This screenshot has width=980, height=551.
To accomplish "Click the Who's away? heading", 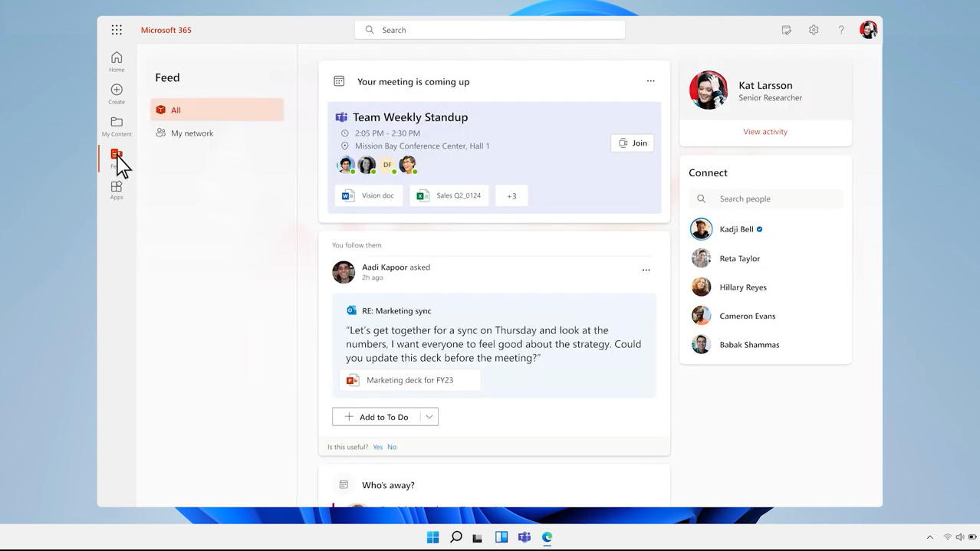I will 388,485.
